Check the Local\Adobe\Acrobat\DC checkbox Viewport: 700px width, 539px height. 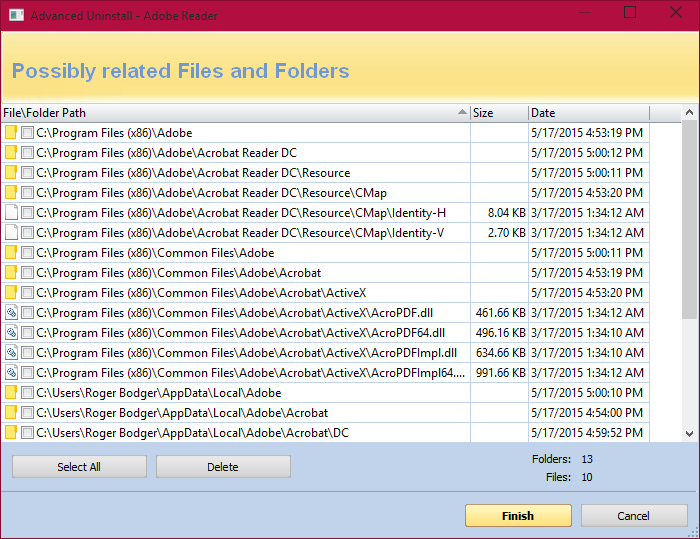coord(27,433)
